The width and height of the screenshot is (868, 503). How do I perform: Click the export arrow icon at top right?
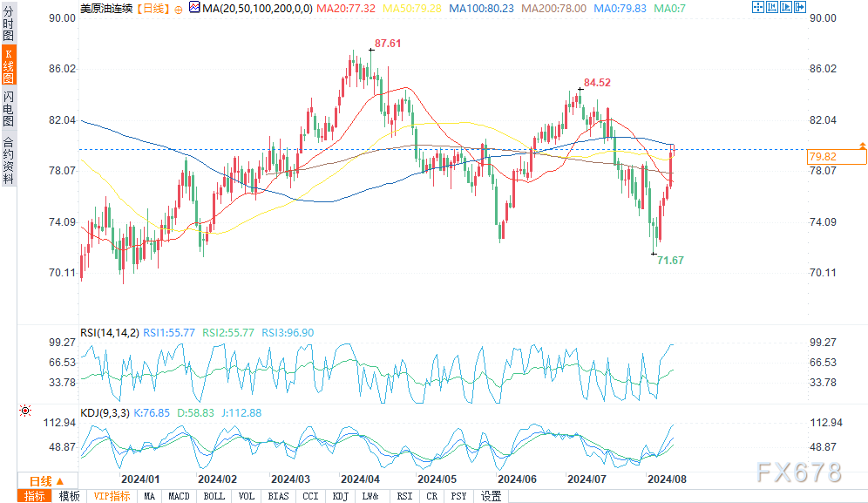click(799, 7)
